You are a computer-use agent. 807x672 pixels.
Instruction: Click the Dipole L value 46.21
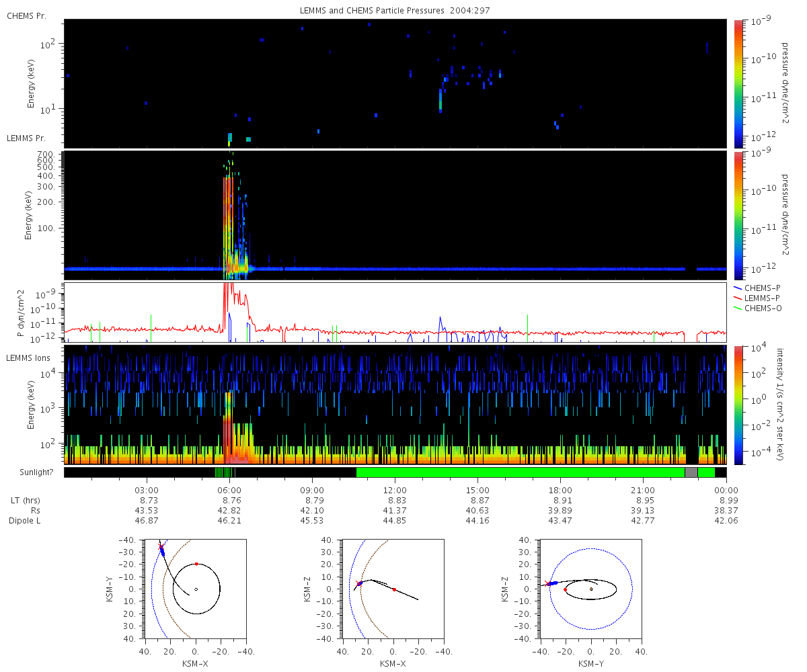tap(229, 521)
